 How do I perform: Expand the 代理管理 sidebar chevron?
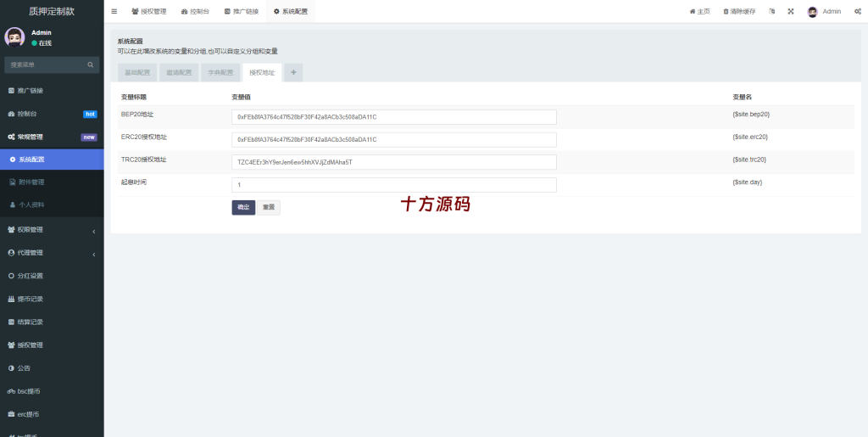pos(93,255)
